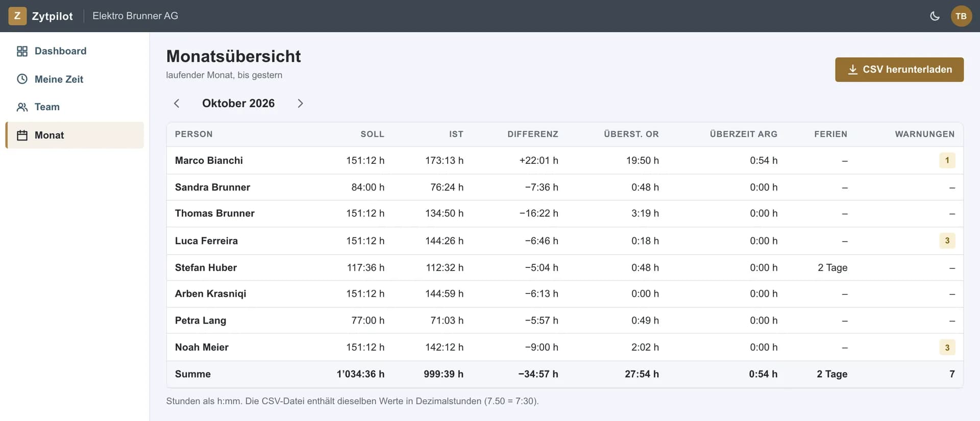This screenshot has height=421, width=980.
Task: Toggle dark mode with moon icon
Action: 935,16
